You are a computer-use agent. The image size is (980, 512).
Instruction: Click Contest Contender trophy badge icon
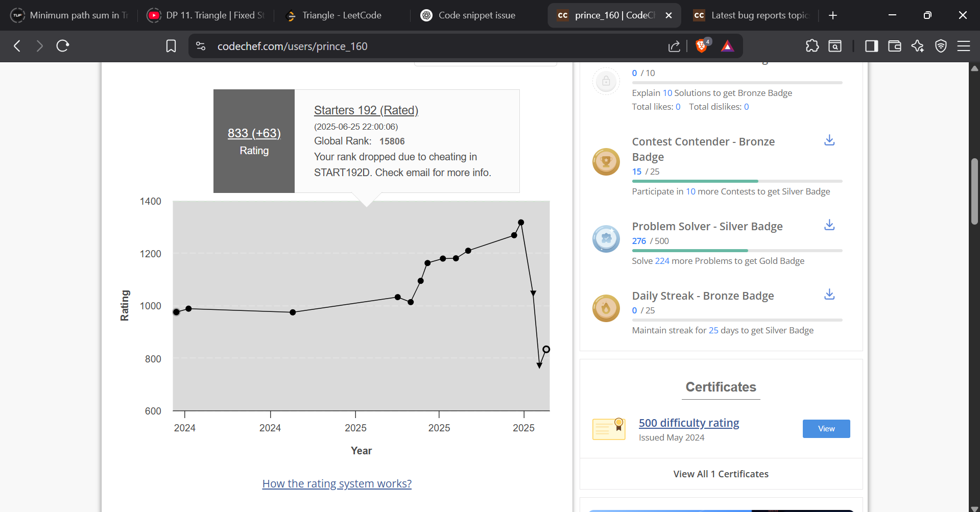point(606,162)
